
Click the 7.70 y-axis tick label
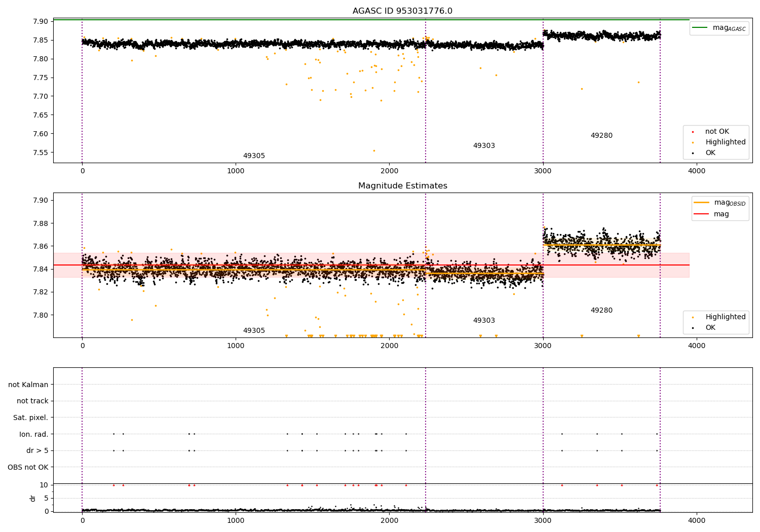40,97
